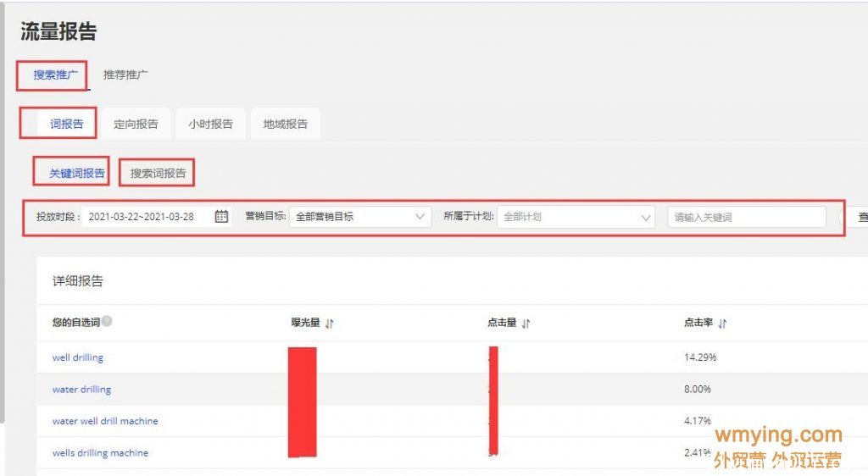Click the date range field 2021-03-22~2021-03-28

(157, 216)
